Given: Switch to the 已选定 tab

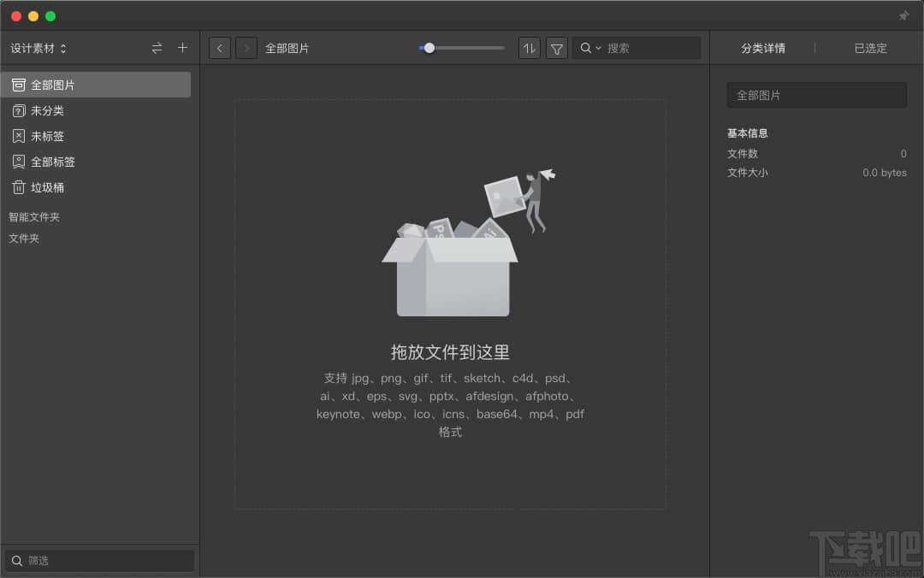Looking at the screenshot, I should [x=870, y=48].
